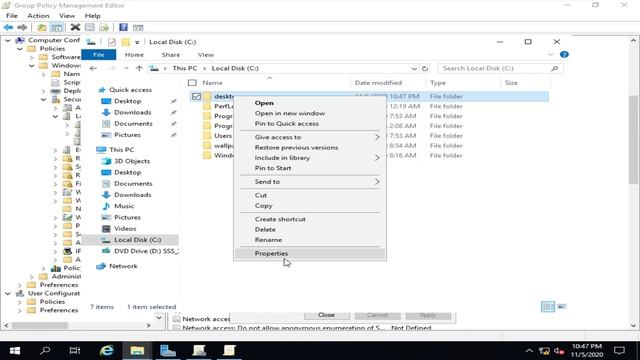Click Explorer up-directory arrow
The image size is (640, 360).
[139, 68]
